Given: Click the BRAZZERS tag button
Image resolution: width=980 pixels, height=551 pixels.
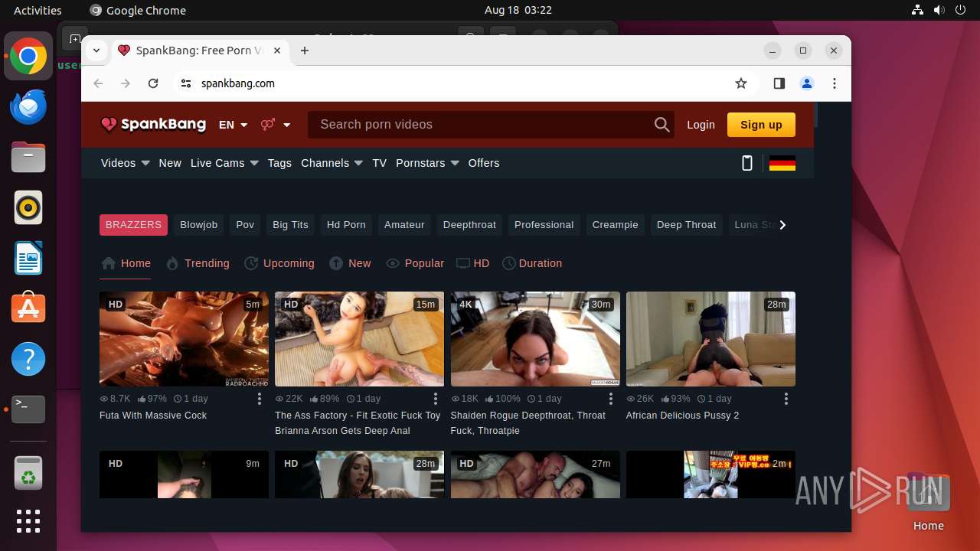Looking at the screenshot, I should 133,225.
